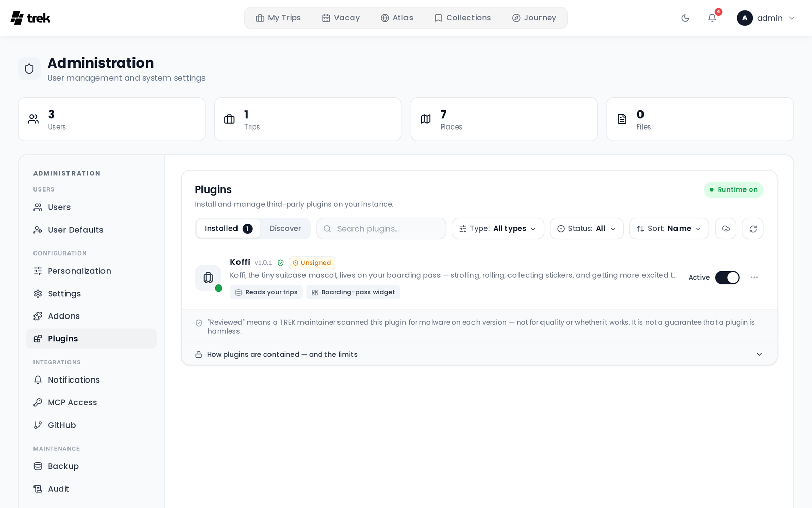
Task: Click the Boarding-pass widget tag
Action: coord(353,292)
